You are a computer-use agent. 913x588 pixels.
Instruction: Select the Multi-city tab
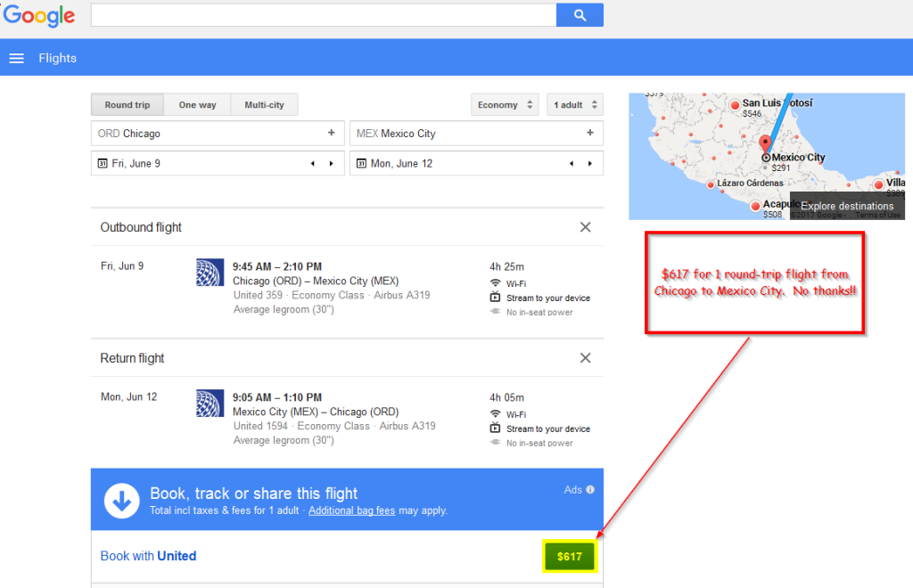point(264,105)
